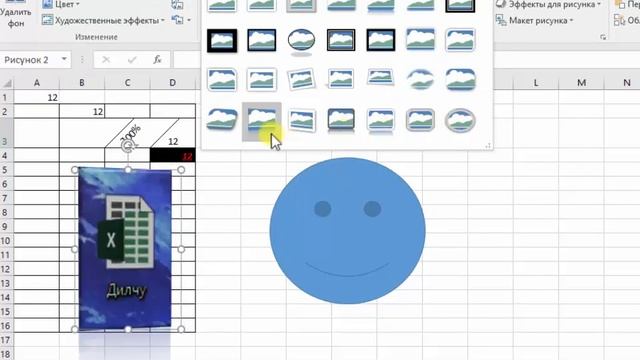Select column M header

tap(581, 83)
